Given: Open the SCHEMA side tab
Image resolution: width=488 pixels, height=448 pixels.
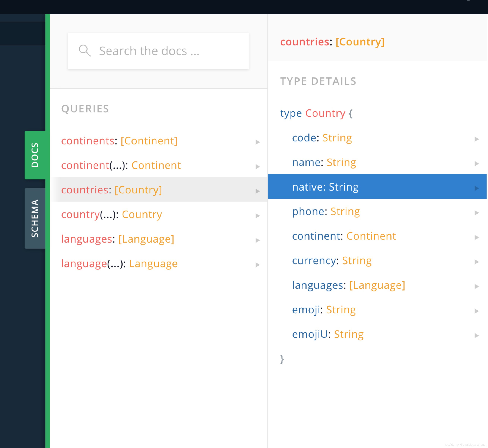Looking at the screenshot, I should [35, 218].
